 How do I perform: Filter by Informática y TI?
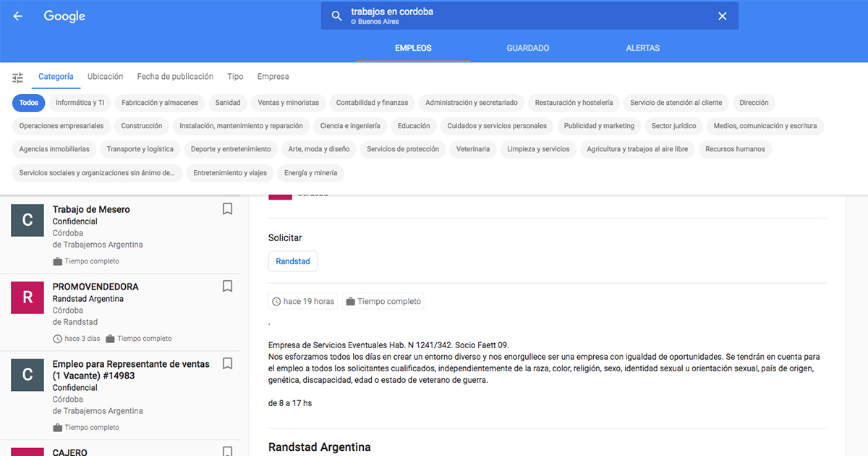point(80,103)
